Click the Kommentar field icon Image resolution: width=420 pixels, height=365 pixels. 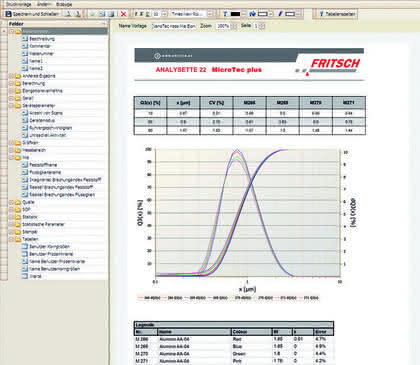tap(25, 46)
